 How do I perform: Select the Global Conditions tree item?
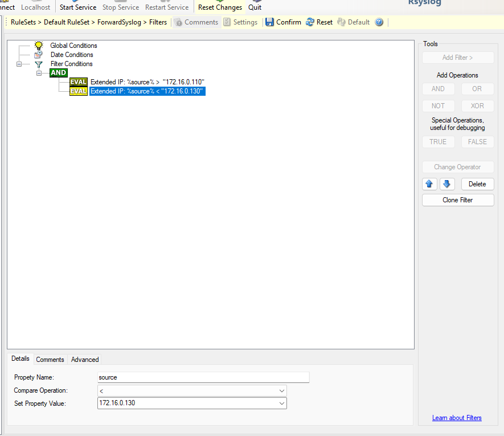tap(73, 46)
